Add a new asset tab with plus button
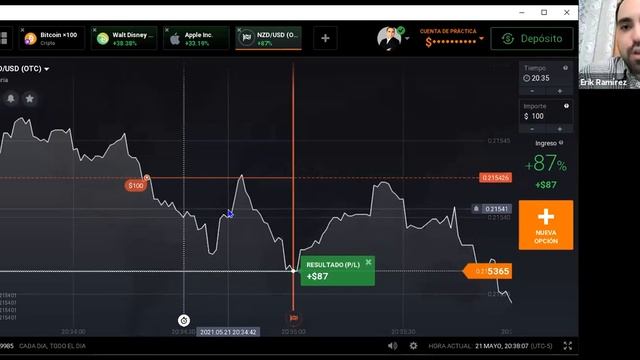This screenshot has width=640, height=360. click(x=325, y=38)
